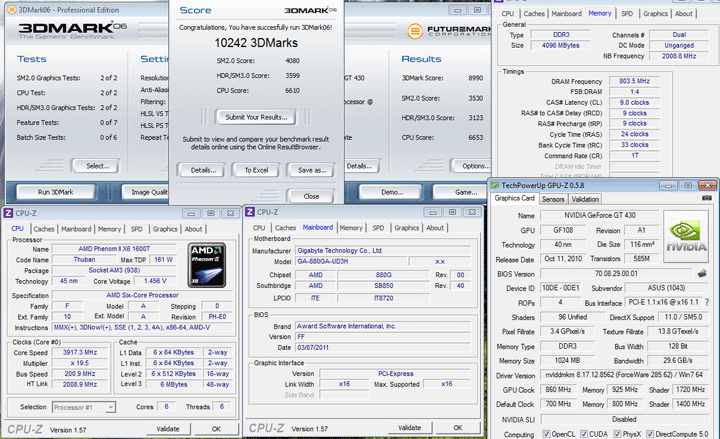
Task: Click the 10242 3DMarks score text
Action: pyautogui.click(x=256, y=43)
